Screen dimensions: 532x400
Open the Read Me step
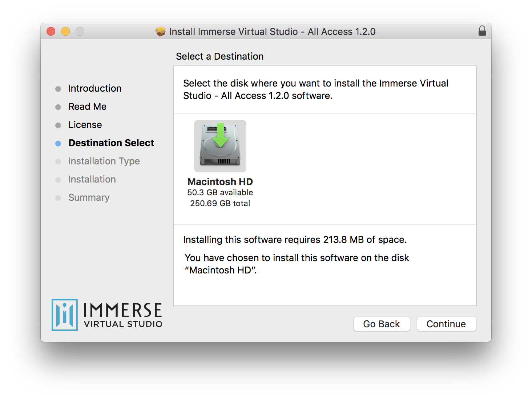pos(88,107)
